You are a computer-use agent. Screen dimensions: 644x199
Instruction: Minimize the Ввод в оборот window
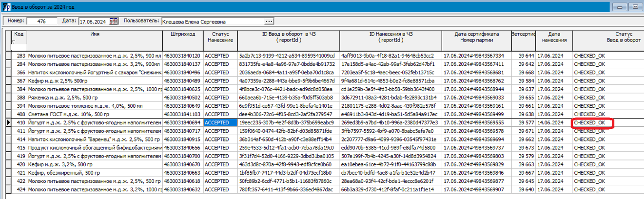621,7
